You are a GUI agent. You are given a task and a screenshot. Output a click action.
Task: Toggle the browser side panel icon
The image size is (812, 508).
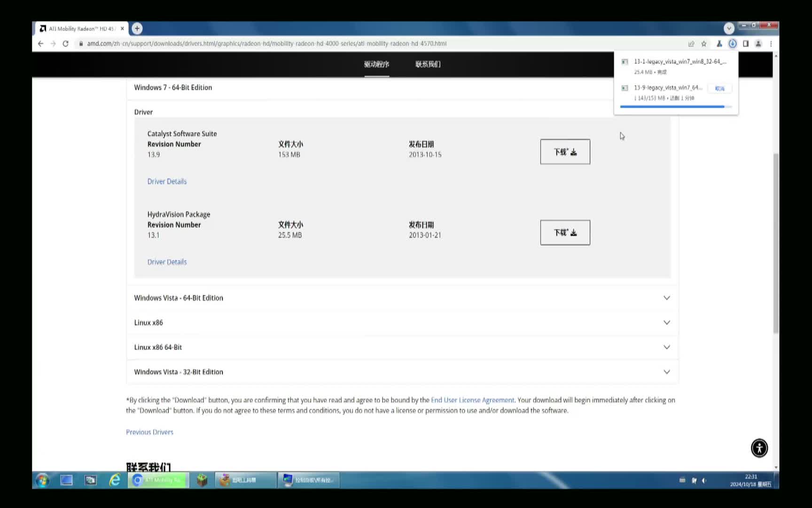pyautogui.click(x=746, y=44)
